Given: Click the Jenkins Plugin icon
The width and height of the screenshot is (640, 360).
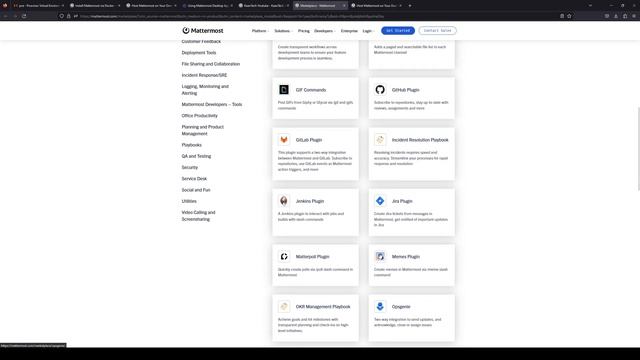Looking at the screenshot, I should (x=284, y=201).
